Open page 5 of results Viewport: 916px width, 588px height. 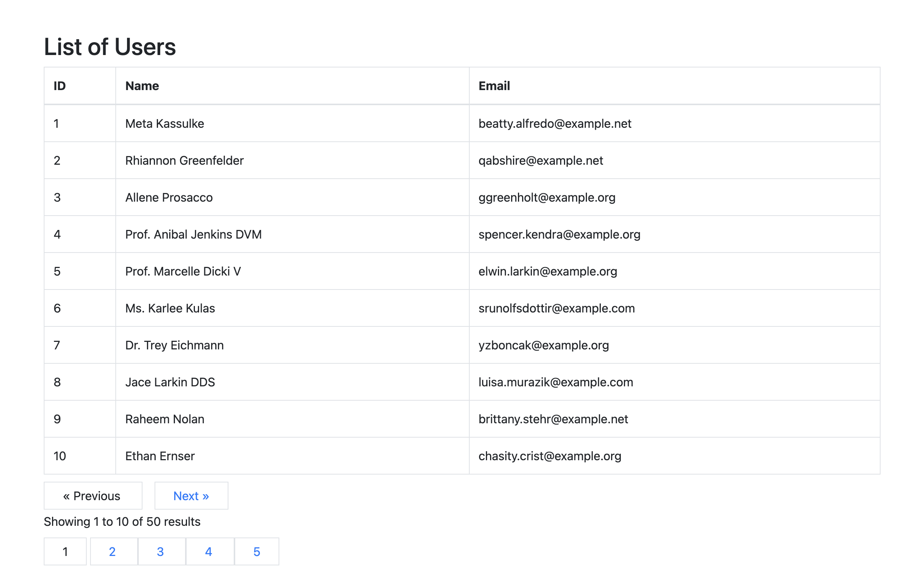(x=257, y=551)
